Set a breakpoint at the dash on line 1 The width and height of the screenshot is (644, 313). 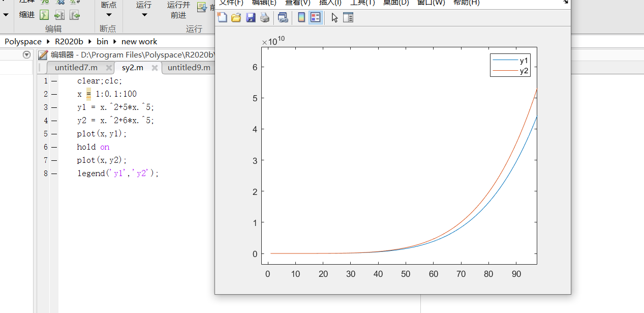click(54, 81)
